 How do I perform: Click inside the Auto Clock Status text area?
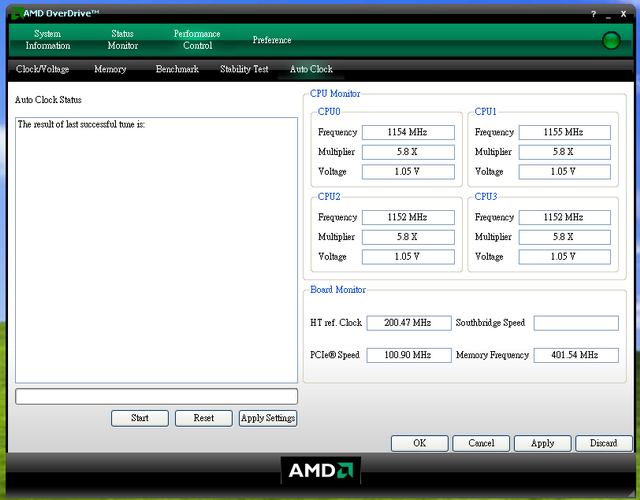pyautogui.click(x=156, y=250)
